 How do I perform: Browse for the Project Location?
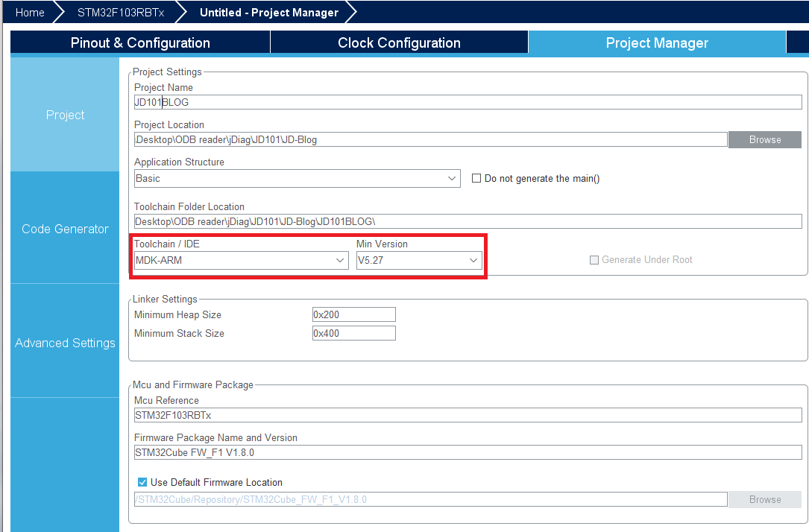click(765, 139)
